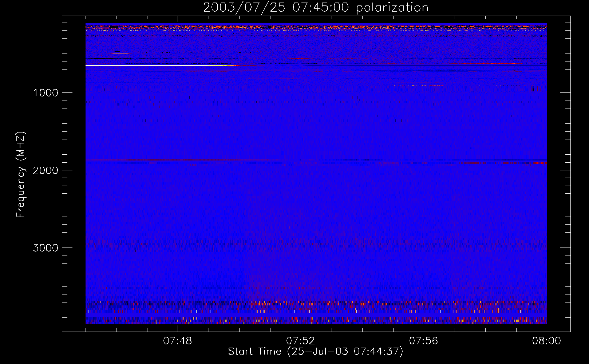The width and height of the screenshot is (589, 364).
Task: Click the "Start Time (25-Jul-03 07:44:37)" label
Action: [x=316, y=352]
